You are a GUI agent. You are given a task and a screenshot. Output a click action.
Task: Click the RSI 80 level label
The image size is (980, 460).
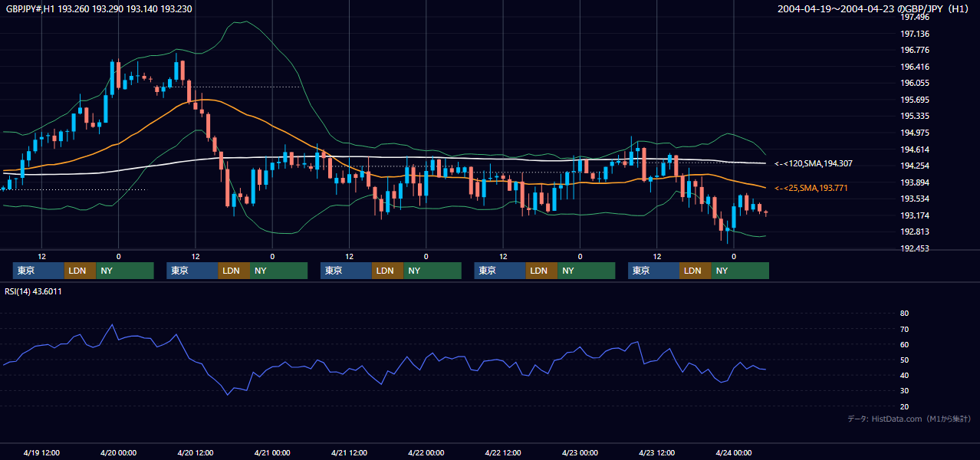pyautogui.click(x=904, y=314)
